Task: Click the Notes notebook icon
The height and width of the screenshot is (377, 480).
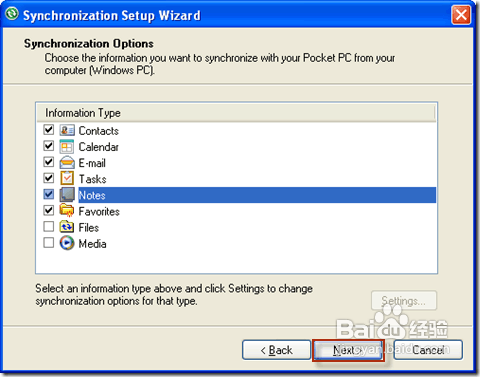Action: click(67, 195)
